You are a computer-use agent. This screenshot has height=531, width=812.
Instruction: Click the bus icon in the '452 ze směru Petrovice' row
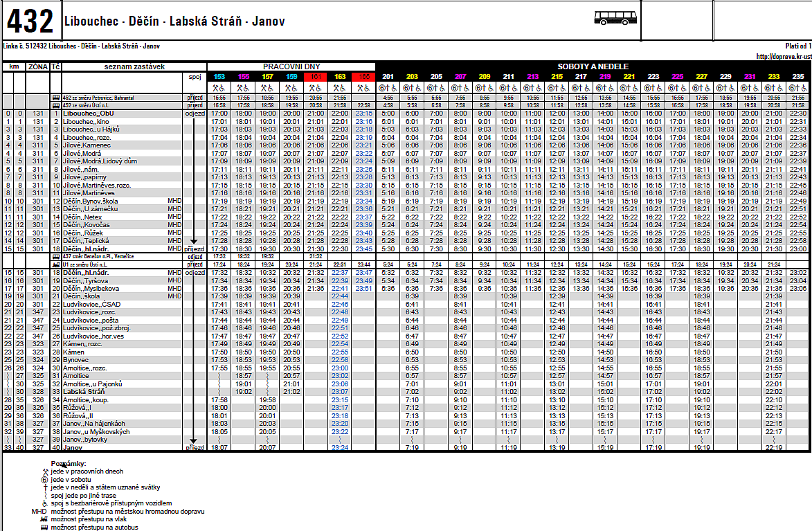click(x=57, y=98)
